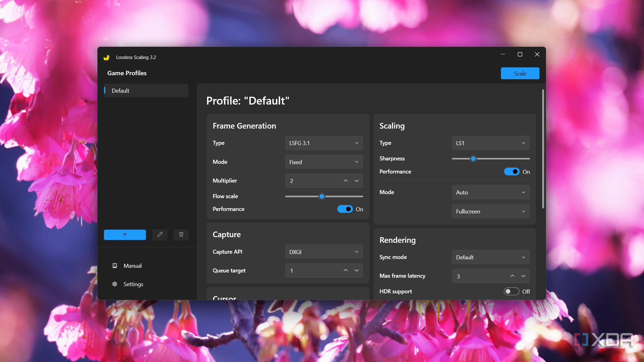Turn off Scaling Performance switch
The image size is (644, 362).
(x=512, y=172)
